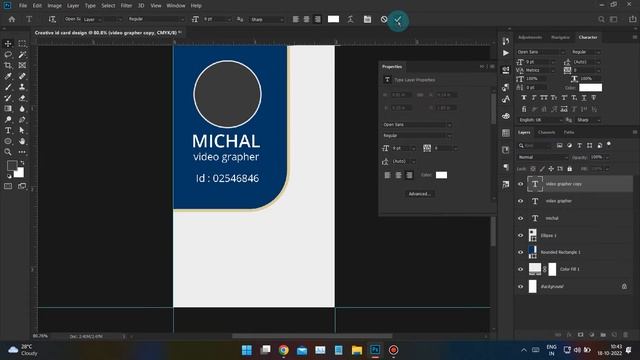Open Color swatch in Properties panel

pos(441,175)
